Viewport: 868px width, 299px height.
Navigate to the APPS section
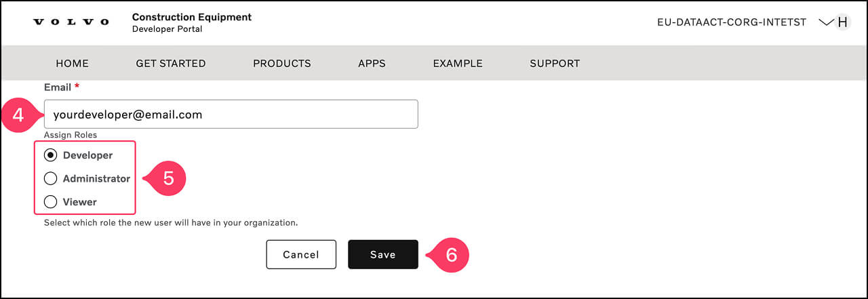point(372,64)
